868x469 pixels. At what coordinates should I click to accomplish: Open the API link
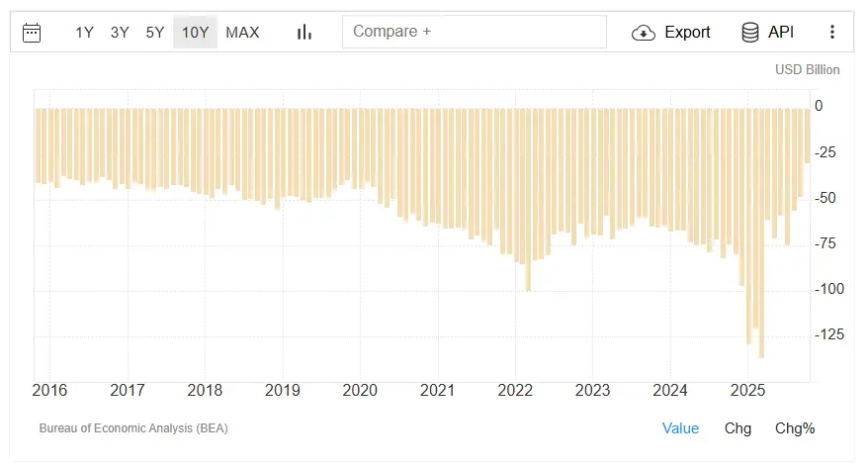coord(781,32)
